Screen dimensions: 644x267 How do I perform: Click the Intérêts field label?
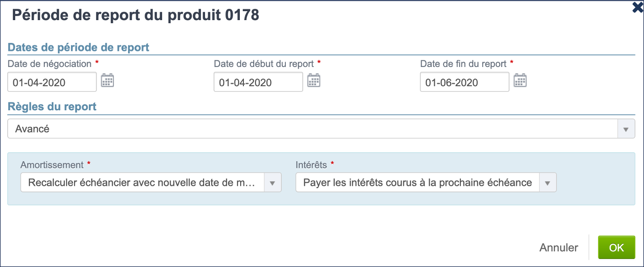(311, 165)
